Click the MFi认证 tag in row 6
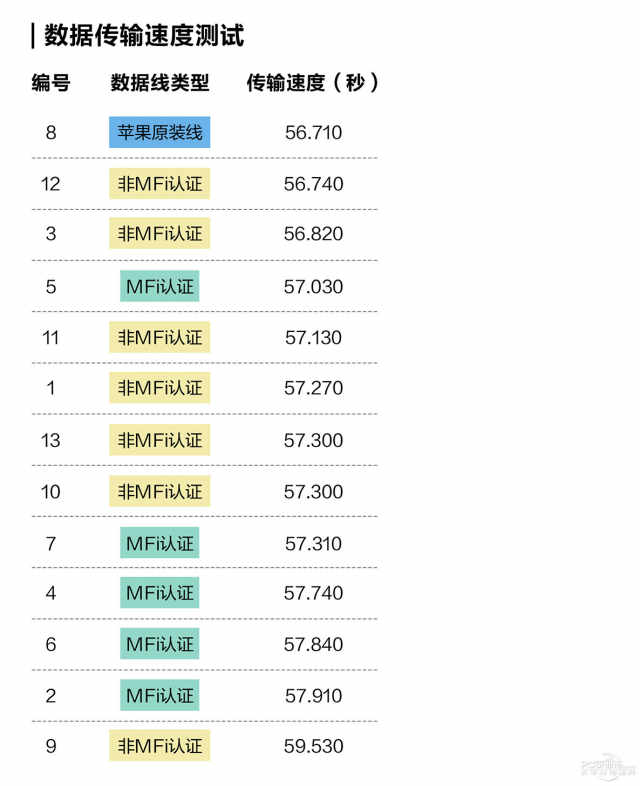 click(159, 644)
